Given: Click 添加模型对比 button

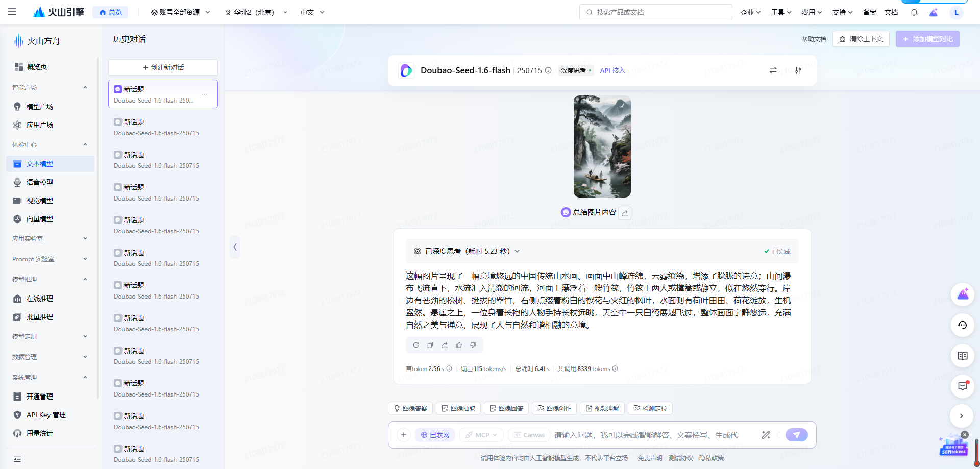Looking at the screenshot, I should [x=927, y=39].
